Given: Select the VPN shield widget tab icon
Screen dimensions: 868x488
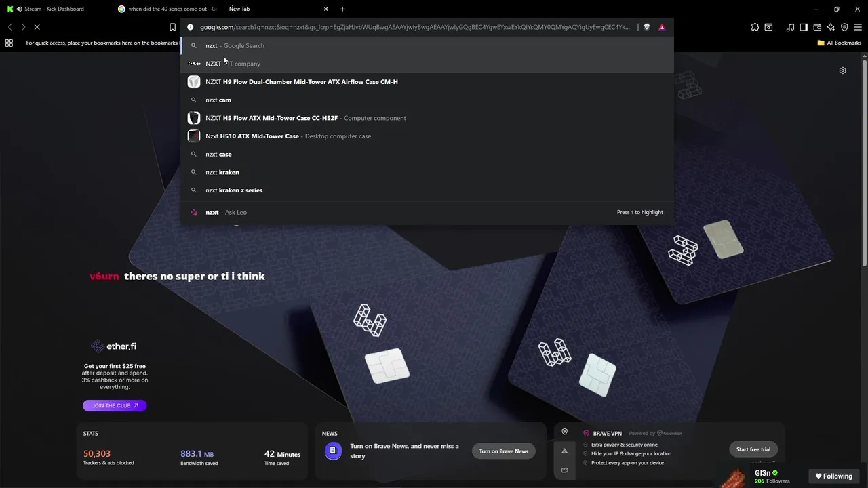Looking at the screenshot, I should (564, 432).
